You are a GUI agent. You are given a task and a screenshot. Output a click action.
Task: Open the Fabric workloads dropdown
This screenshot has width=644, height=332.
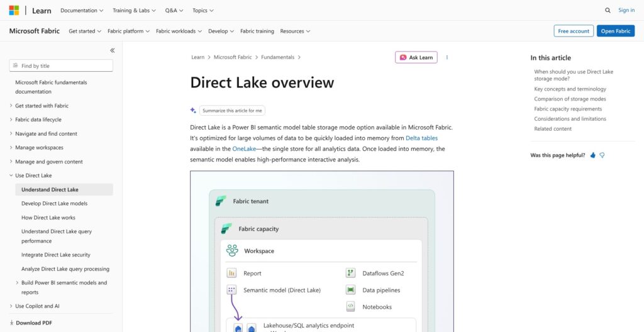pos(179,31)
